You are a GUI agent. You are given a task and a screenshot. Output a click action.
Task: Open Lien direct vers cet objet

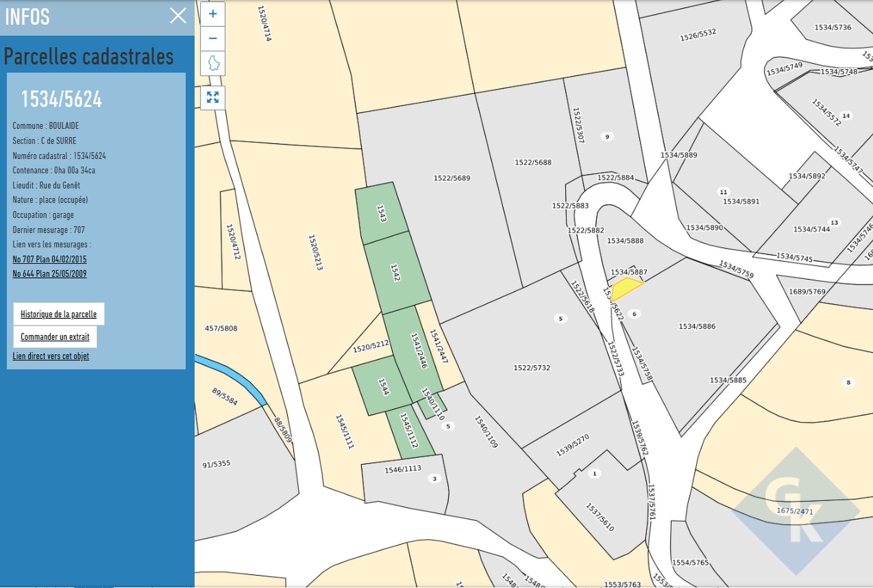click(x=50, y=356)
